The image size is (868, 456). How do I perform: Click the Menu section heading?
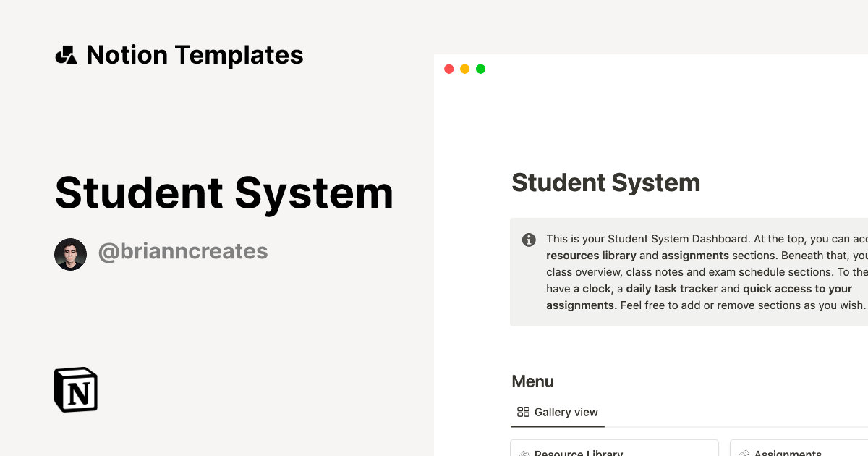[x=532, y=381]
